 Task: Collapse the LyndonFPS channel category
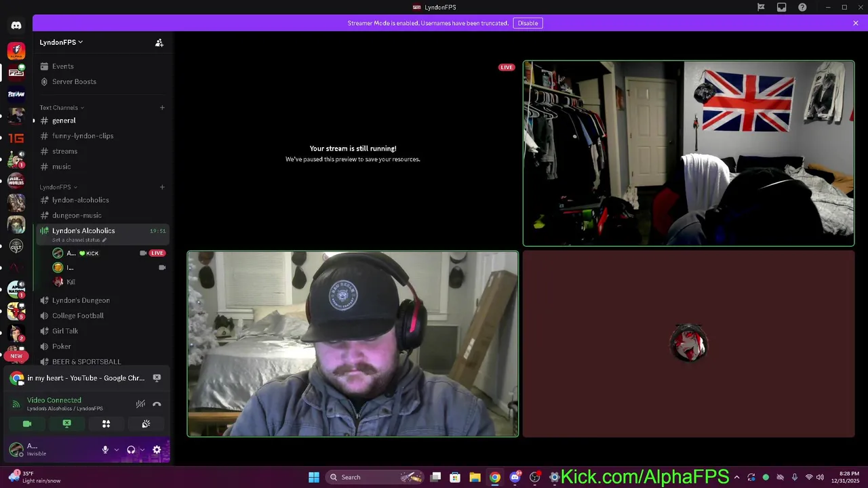click(x=58, y=187)
